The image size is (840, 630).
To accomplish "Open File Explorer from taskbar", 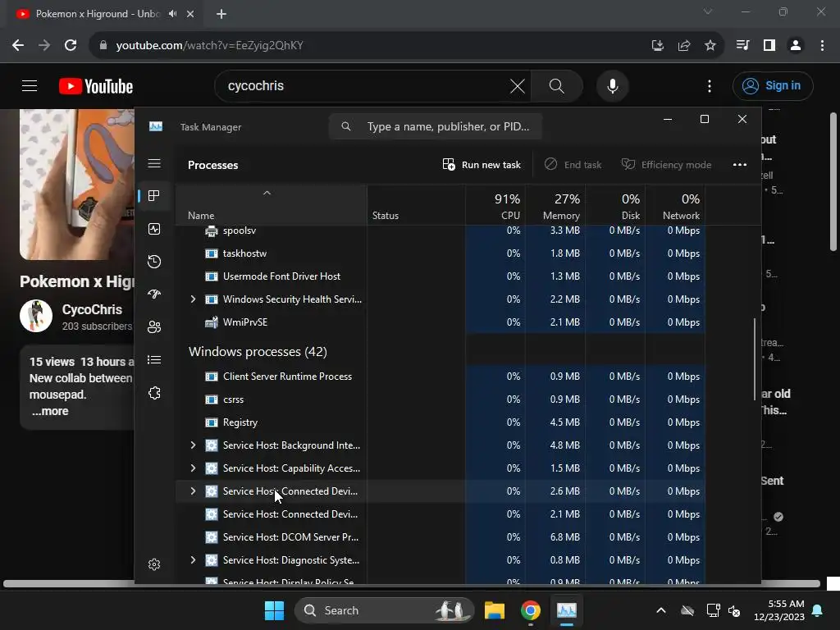I will [495, 610].
